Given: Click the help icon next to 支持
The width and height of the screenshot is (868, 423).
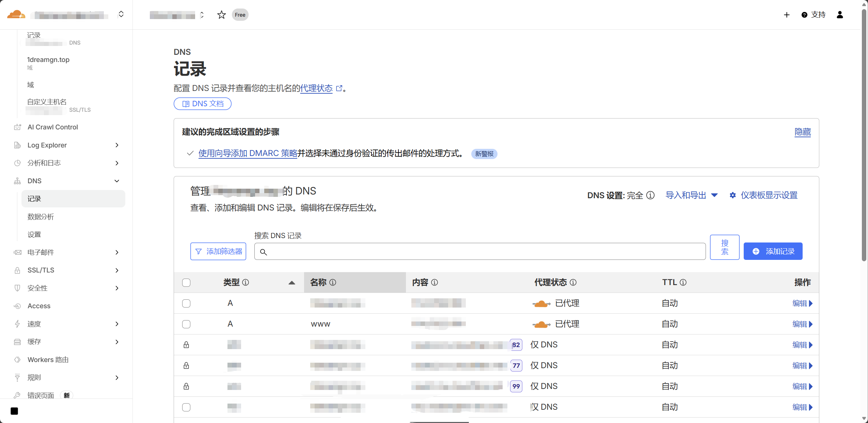Looking at the screenshot, I should coord(804,15).
